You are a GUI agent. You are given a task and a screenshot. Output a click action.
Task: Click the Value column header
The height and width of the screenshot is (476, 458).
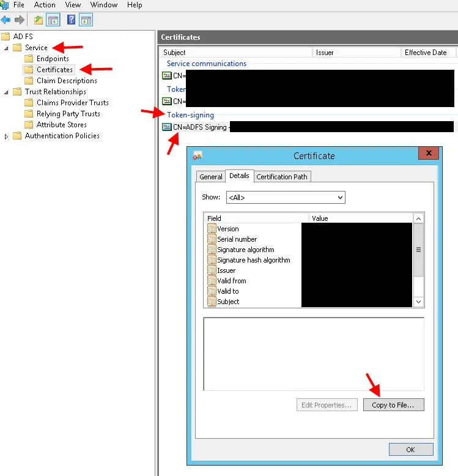pyautogui.click(x=361, y=218)
